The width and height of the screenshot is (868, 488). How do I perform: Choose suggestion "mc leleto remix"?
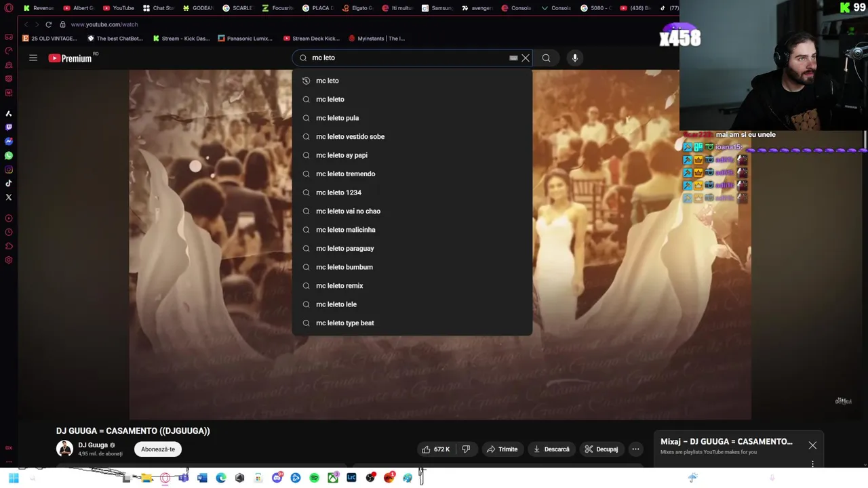(x=412, y=285)
